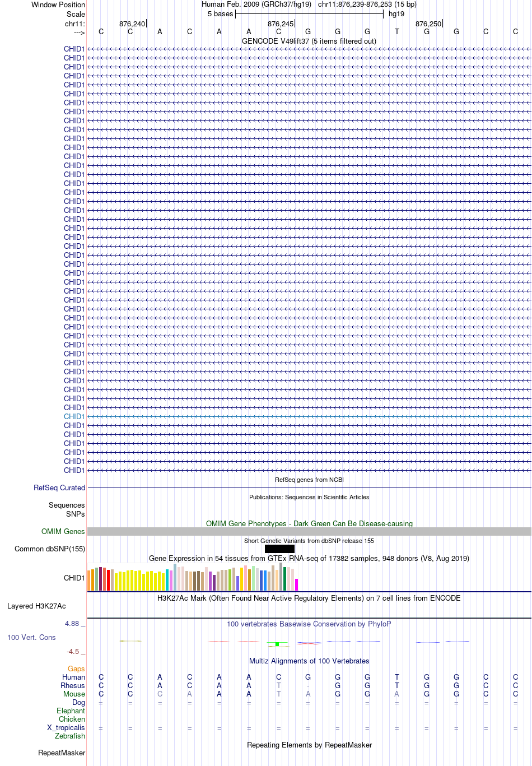Click the CHID1 label beside GTEx chart
532x766 pixels.
(74, 578)
